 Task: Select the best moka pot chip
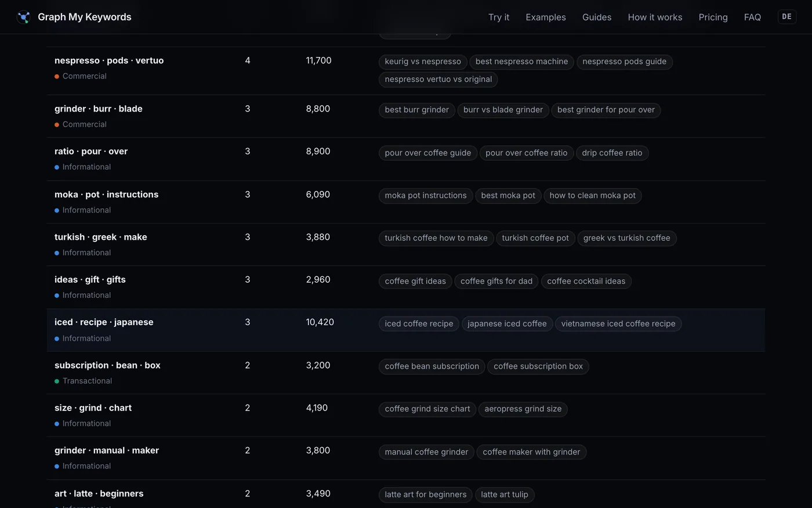[508, 196]
